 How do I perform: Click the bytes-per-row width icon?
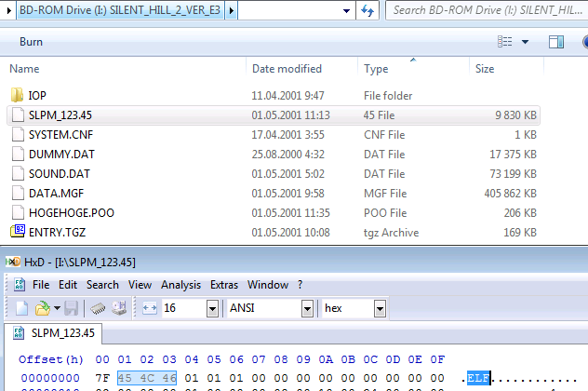pos(150,308)
